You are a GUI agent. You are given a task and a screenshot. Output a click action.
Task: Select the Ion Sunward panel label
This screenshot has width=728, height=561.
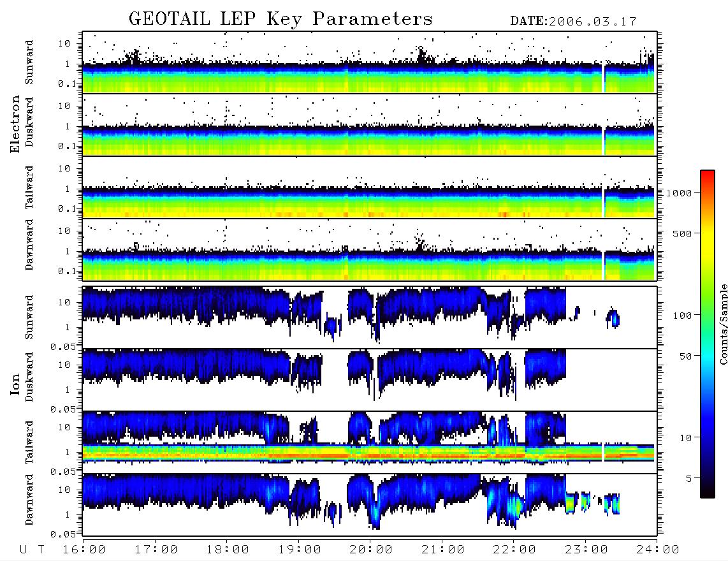(x=29, y=317)
